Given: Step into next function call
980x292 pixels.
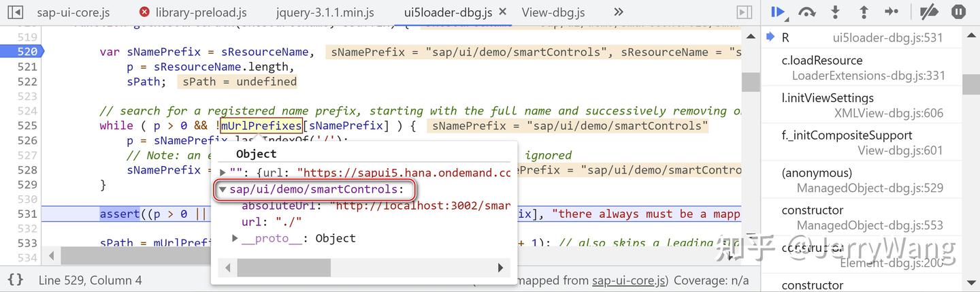Looking at the screenshot, I should pos(836,12).
